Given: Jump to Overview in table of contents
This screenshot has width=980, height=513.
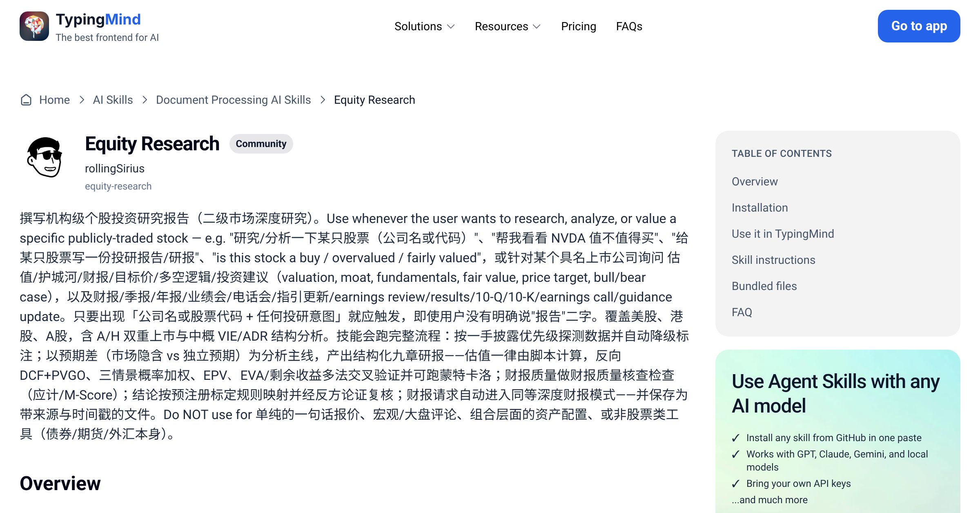Looking at the screenshot, I should [755, 182].
